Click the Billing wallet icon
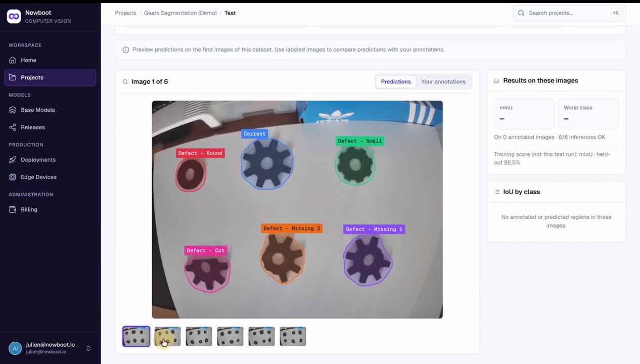The width and height of the screenshot is (640, 364). [13, 209]
